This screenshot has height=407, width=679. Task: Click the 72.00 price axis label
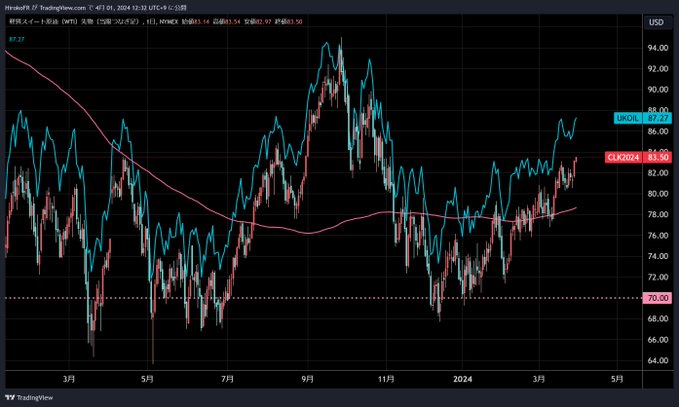click(657, 277)
